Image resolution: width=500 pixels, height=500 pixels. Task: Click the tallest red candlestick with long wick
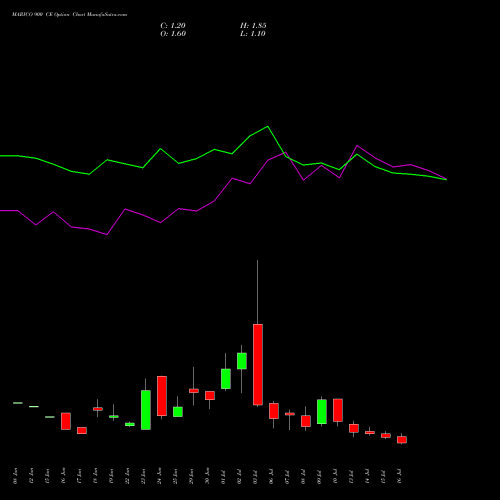pyautogui.click(x=258, y=364)
